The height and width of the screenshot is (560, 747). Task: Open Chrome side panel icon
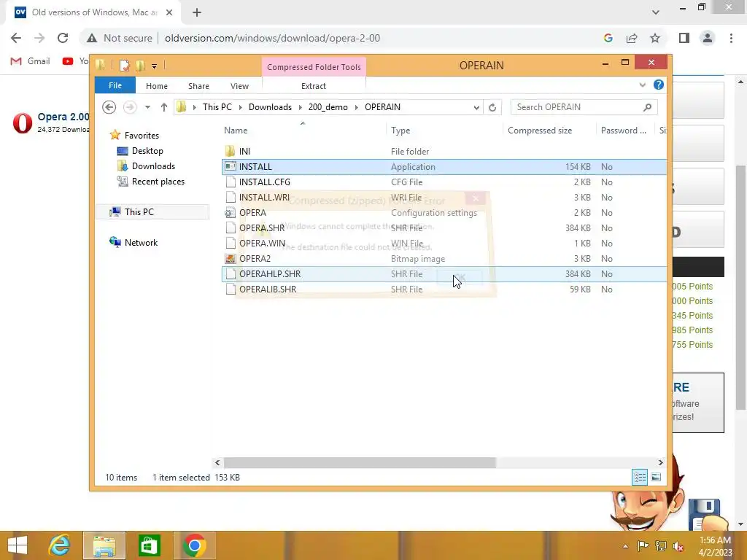click(684, 38)
